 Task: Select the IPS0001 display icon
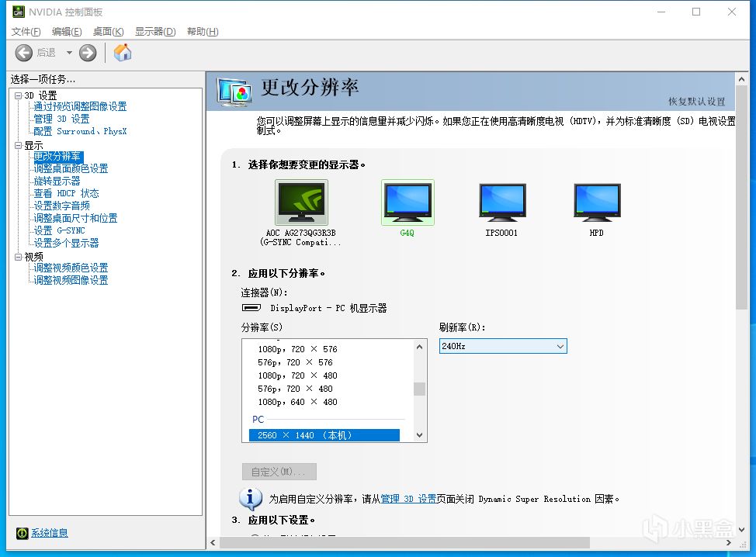pos(502,202)
